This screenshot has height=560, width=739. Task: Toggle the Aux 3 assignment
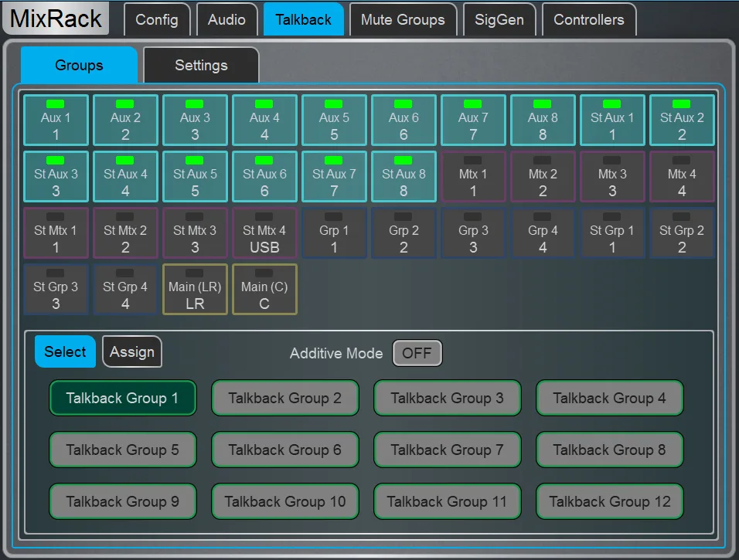195,120
